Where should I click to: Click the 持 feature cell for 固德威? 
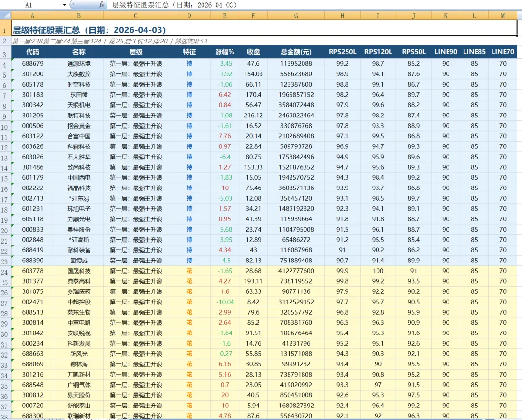tap(189, 260)
